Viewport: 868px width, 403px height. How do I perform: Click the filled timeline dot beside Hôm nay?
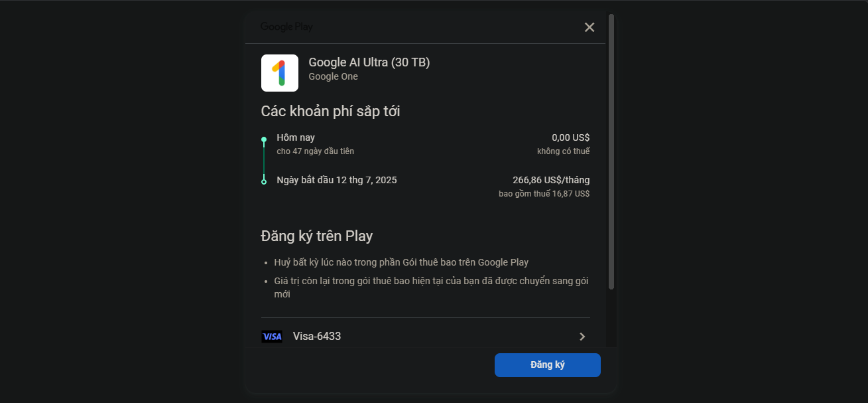(264, 139)
